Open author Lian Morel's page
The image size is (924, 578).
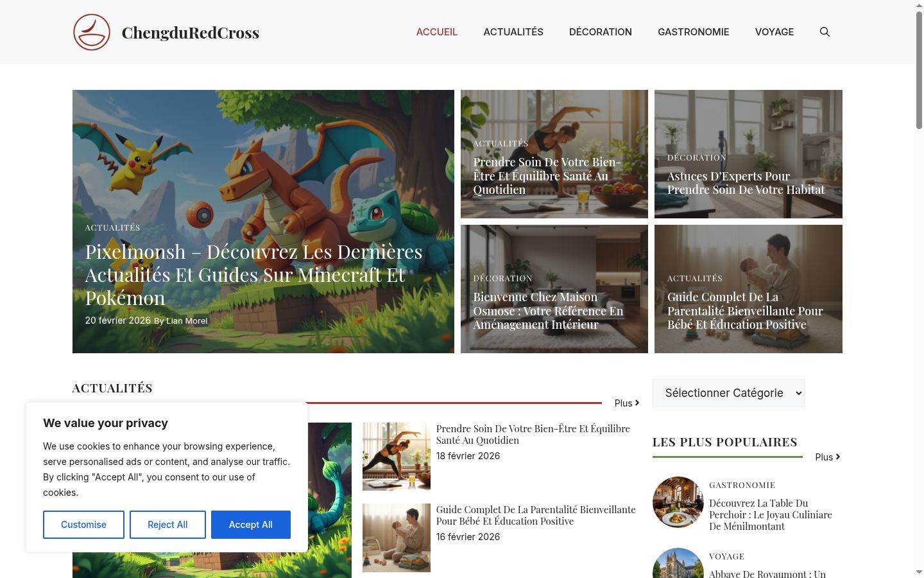click(187, 320)
